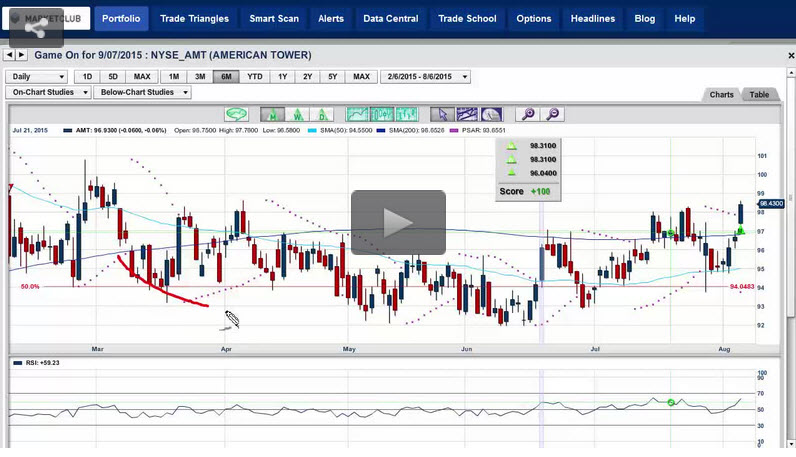Open the Blog menu item

click(x=645, y=19)
